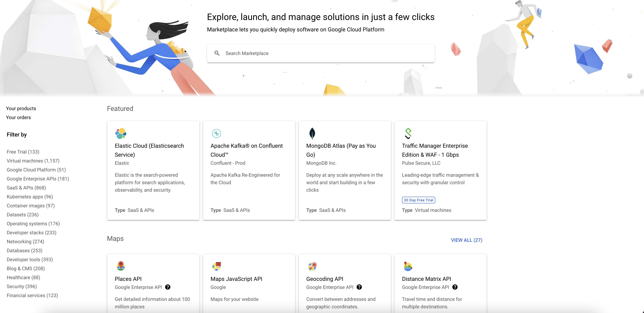This screenshot has width=644, height=313.
Task: Click the Geocoding API icon
Action: (x=312, y=266)
